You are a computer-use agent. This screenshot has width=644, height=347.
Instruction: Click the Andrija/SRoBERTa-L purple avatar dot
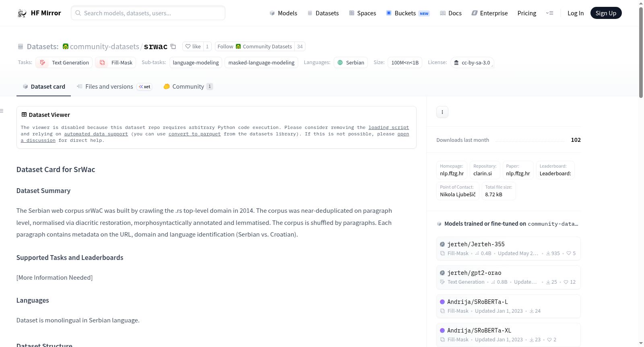(x=442, y=302)
